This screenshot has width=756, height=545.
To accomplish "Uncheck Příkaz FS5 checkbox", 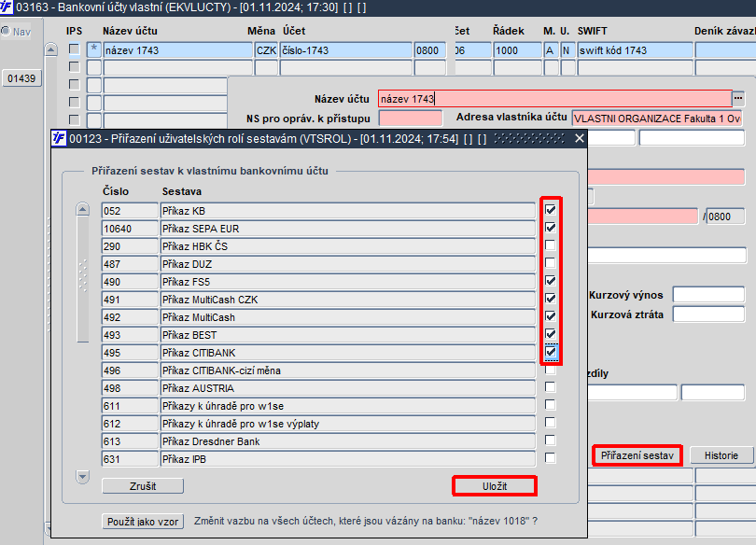I will coord(550,281).
